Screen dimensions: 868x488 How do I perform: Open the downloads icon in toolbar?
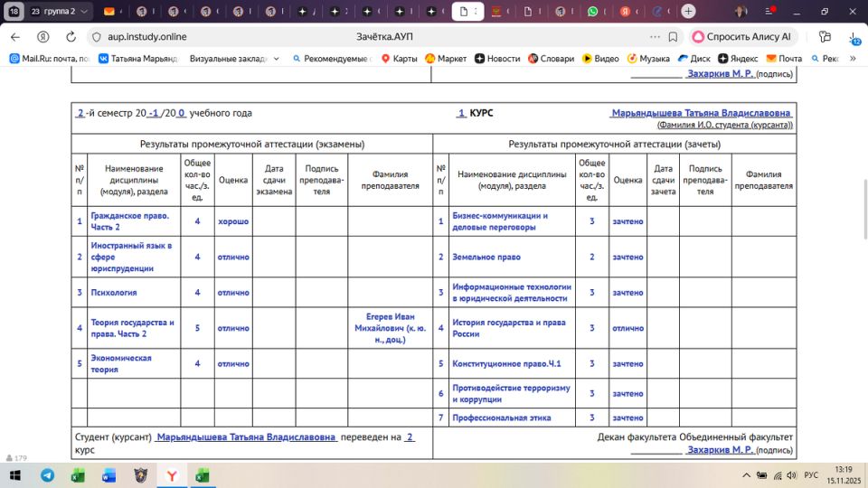854,37
